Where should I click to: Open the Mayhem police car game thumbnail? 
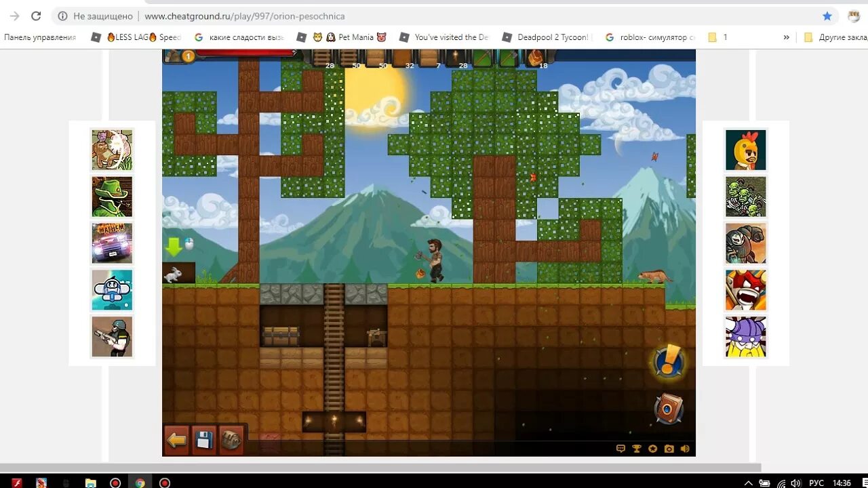point(113,243)
